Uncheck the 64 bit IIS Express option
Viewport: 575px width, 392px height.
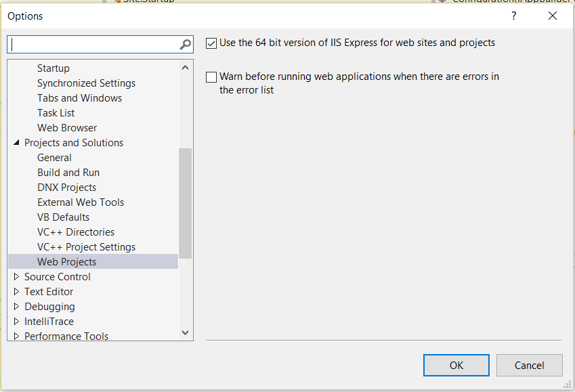tap(211, 43)
